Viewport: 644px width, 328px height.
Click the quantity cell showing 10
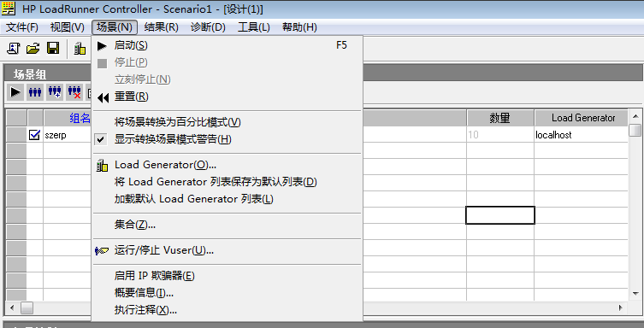499,135
